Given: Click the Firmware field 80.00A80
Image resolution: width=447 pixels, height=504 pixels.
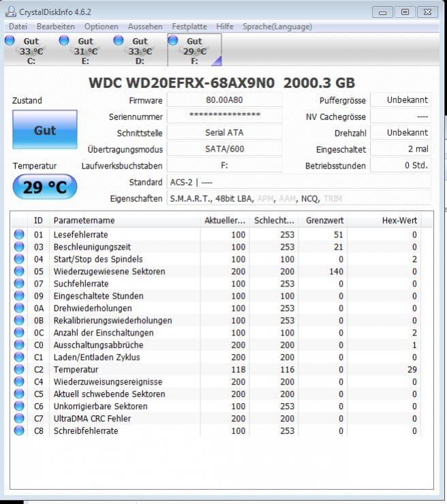Looking at the screenshot, I should [x=224, y=100].
